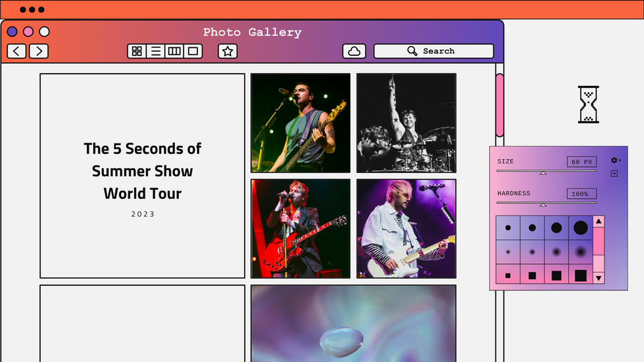This screenshot has height=362, width=644.
Task: Click the star favorites icon
Action: (228, 51)
